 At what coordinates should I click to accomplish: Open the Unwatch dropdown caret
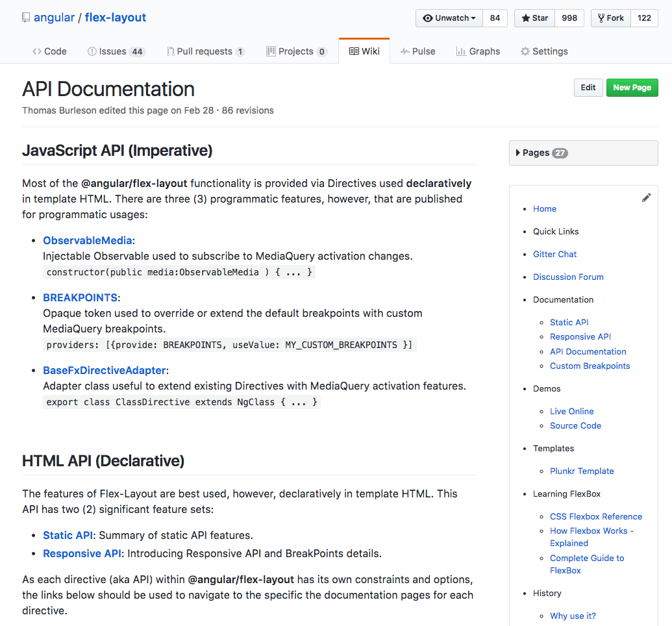(472, 18)
